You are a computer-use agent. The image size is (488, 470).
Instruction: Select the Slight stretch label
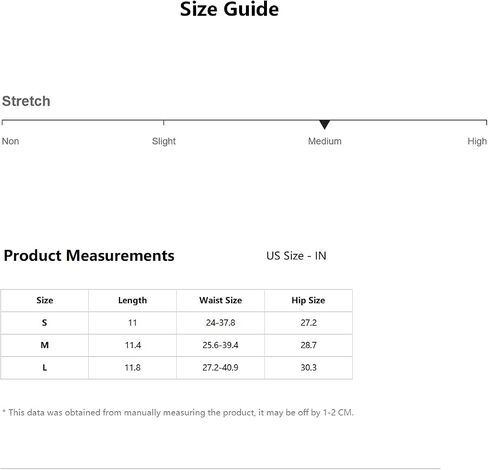pyautogui.click(x=164, y=141)
